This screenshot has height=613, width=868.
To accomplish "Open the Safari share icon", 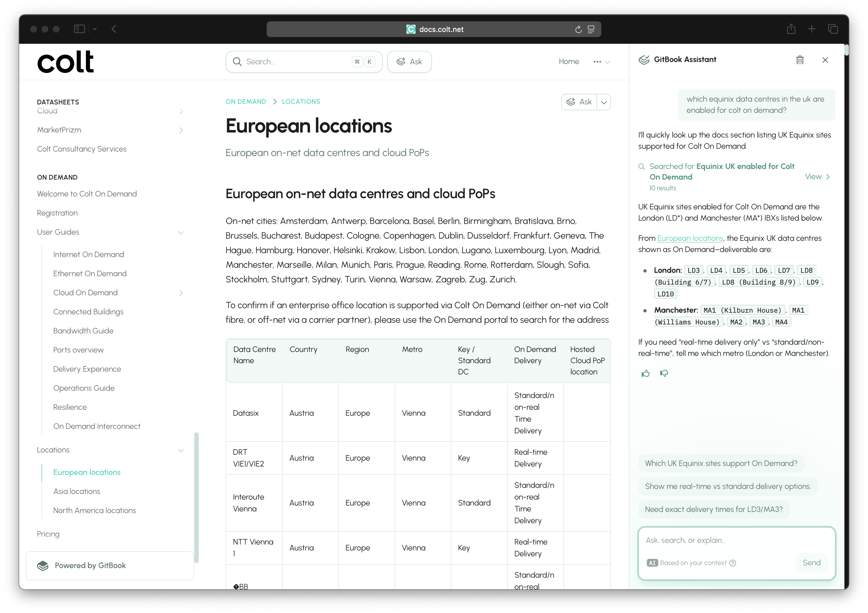I will point(791,29).
